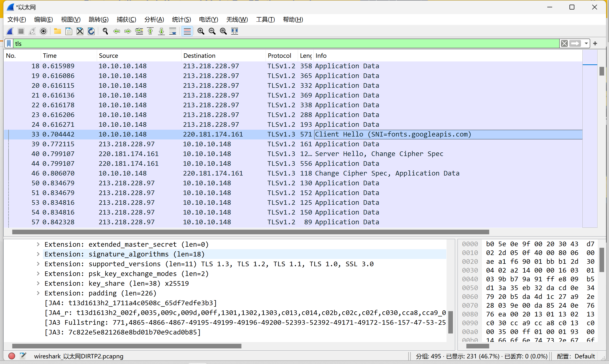Reload the capture file icon
This screenshot has width=609, height=364.
(x=91, y=31)
